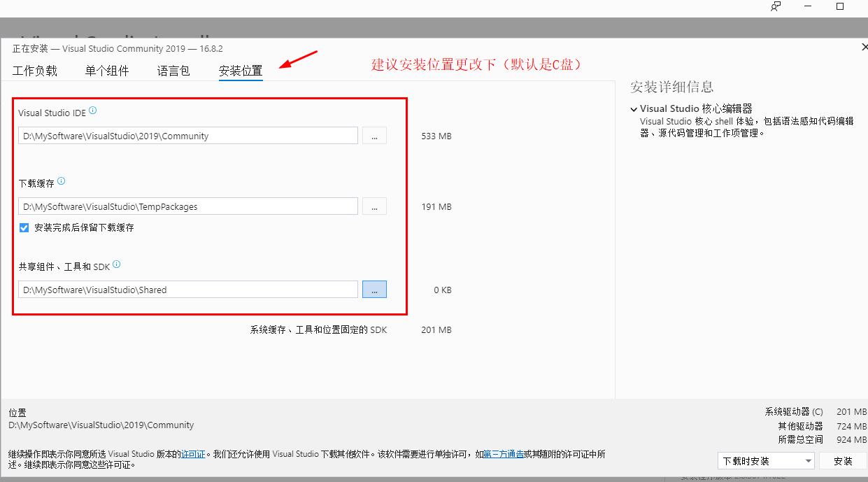Screen dimensions: 868x482
Task: Click the 安装详细信息 heading
Action: [x=671, y=87]
